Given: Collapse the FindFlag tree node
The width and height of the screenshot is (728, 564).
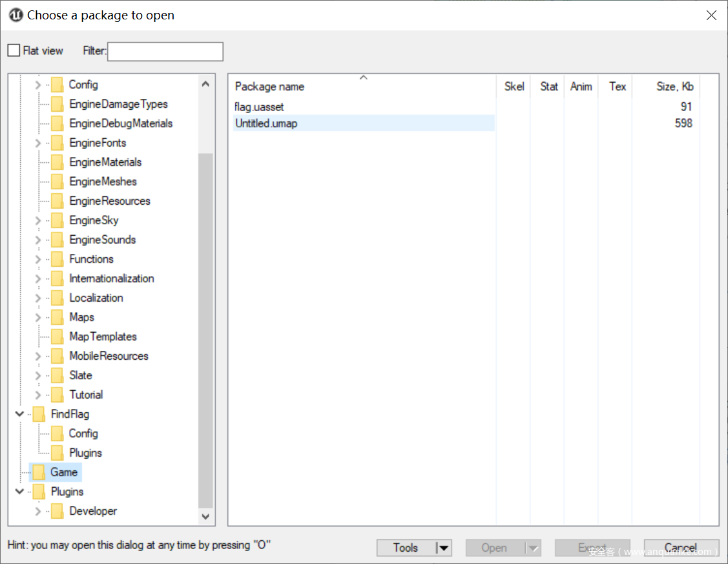Looking at the screenshot, I should click(19, 414).
